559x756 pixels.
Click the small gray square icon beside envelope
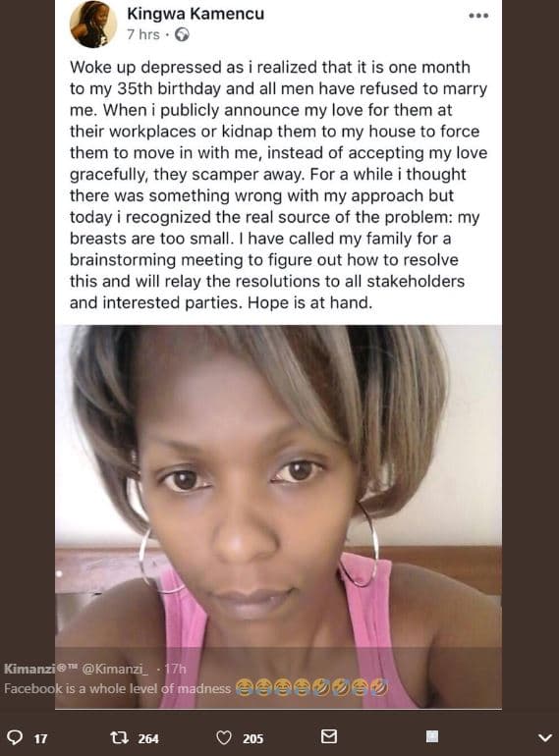click(x=432, y=736)
